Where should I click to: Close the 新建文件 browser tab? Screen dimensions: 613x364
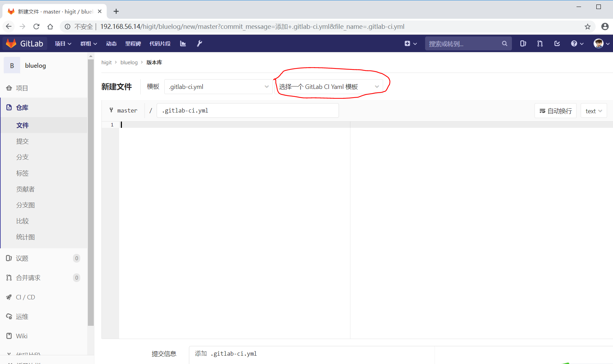pos(100,11)
